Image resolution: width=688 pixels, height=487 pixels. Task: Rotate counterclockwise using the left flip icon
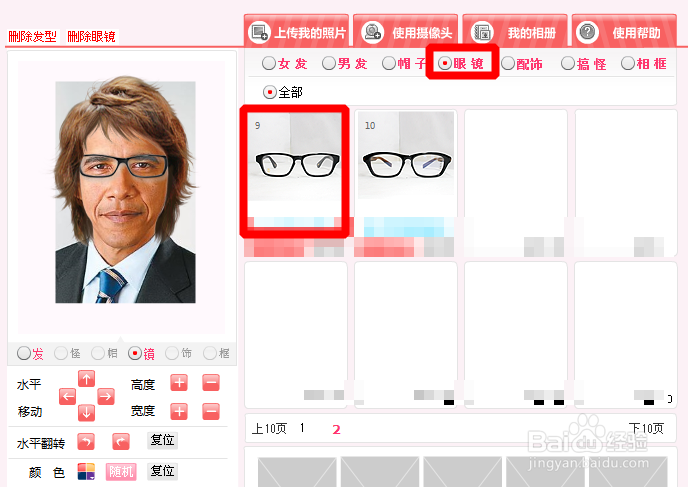point(86,441)
